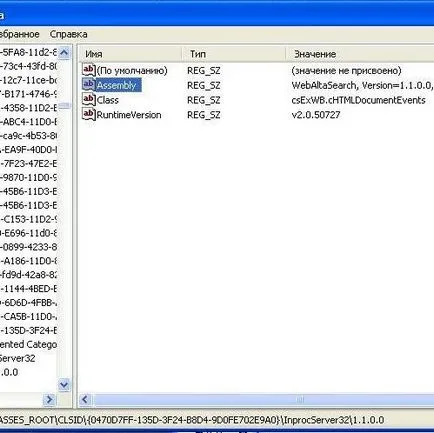Screen dimensions: 434x433
Task: Select tree key containing -0899-4233
Action: (x=28, y=247)
